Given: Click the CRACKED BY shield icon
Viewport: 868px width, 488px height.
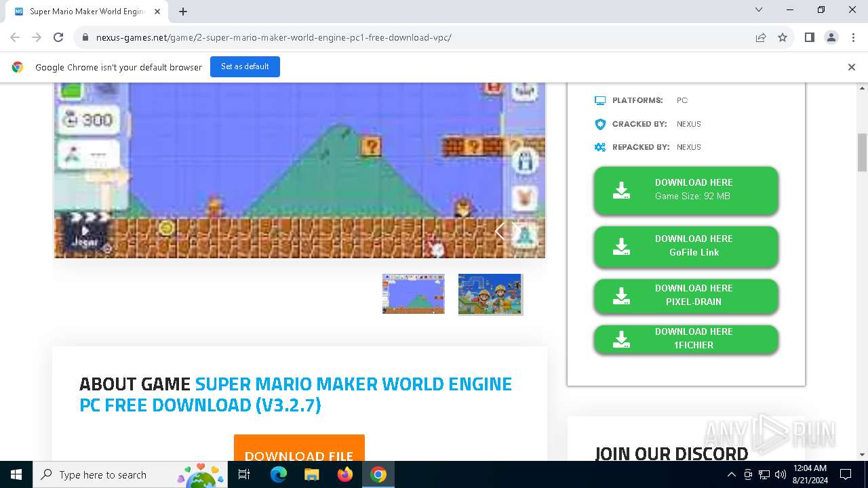Looking at the screenshot, I should (600, 124).
